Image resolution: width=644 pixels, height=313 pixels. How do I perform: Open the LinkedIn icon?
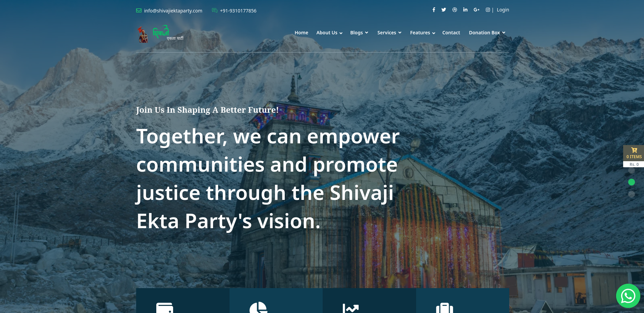click(x=465, y=10)
